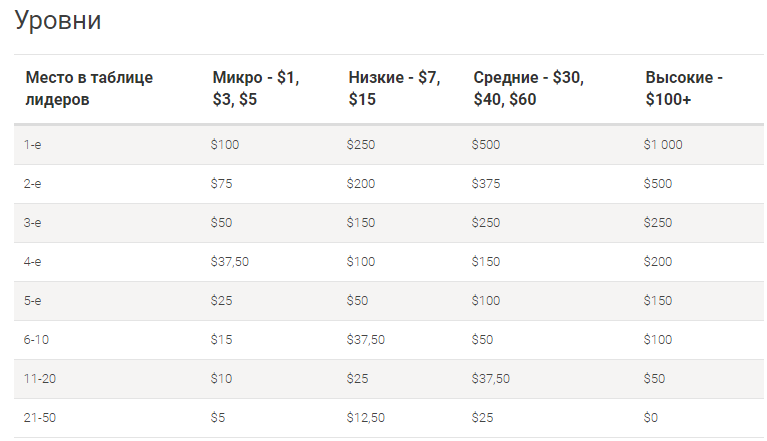Click the "21-50" places row label
The height and width of the screenshot is (441, 767).
[39, 418]
